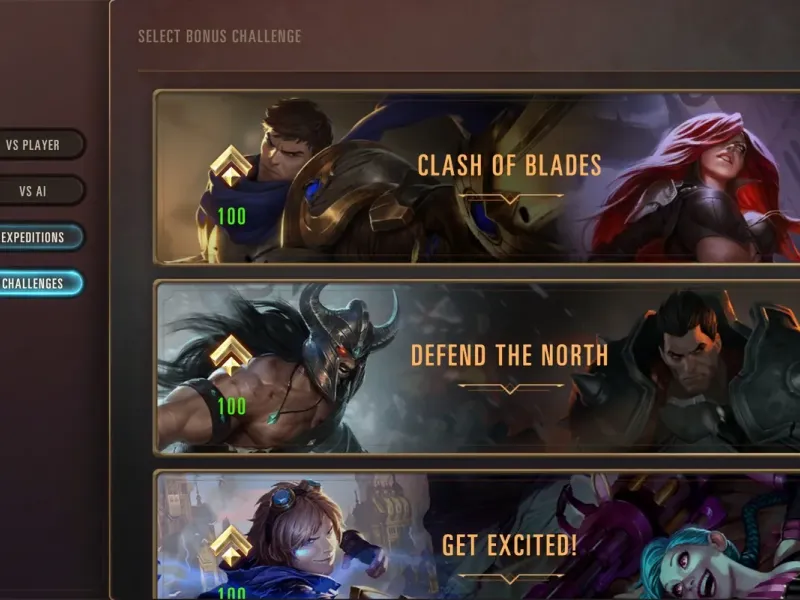
Task: Click the green 100 XP reward on Defend the North
Action: tap(232, 407)
